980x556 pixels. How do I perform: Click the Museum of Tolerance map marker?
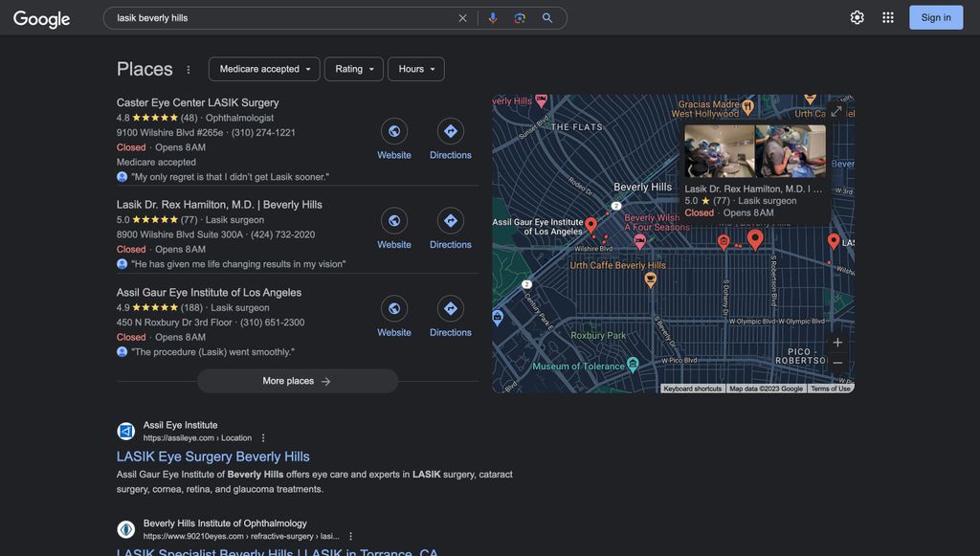pos(634,365)
